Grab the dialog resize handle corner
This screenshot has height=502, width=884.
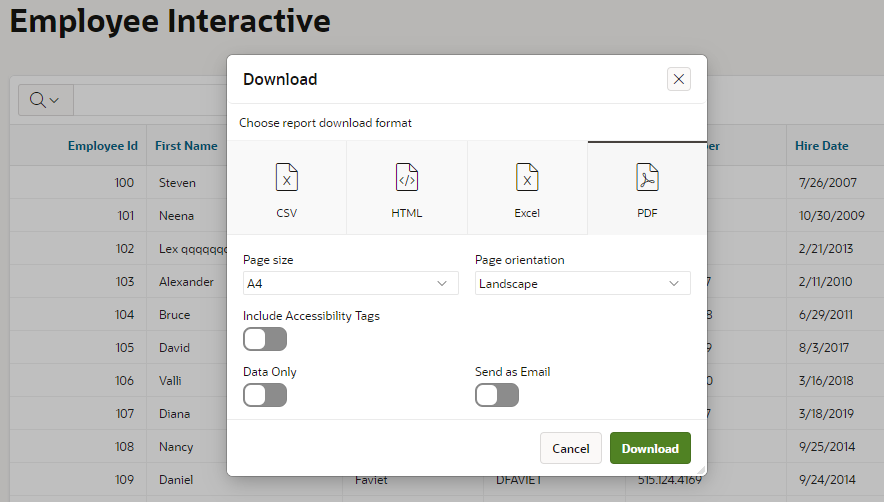(x=701, y=470)
